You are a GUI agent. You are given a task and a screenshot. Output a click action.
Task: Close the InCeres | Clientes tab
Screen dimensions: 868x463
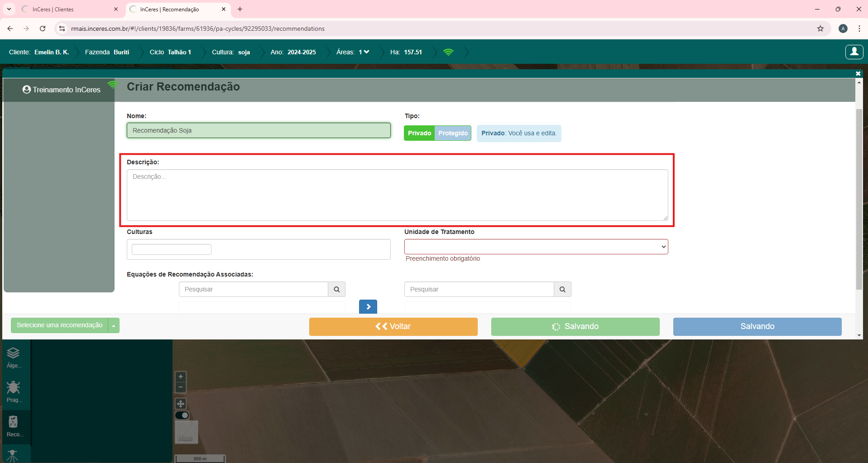point(116,9)
